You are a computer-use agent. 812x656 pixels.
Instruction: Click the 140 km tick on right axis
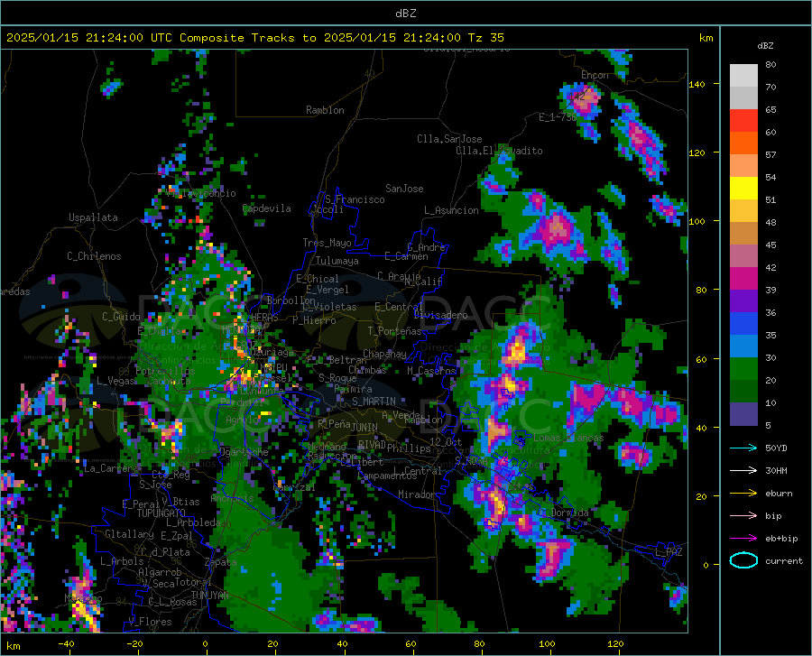coord(697,84)
